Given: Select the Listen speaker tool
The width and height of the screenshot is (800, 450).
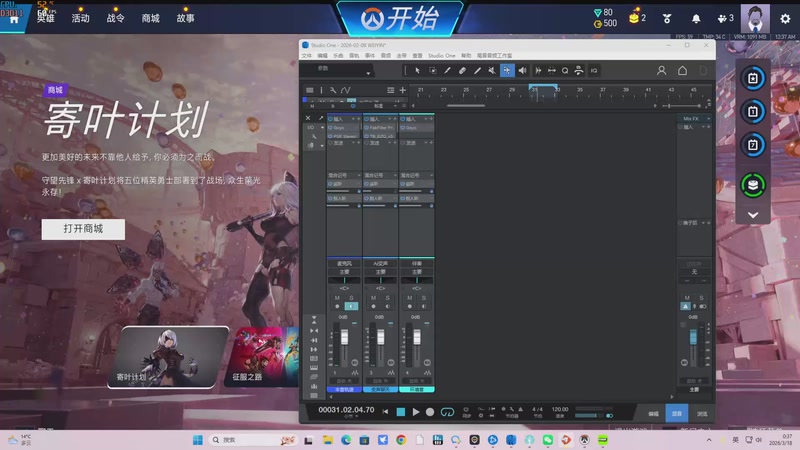Looking at the screenshot, I should pos(522,71).
